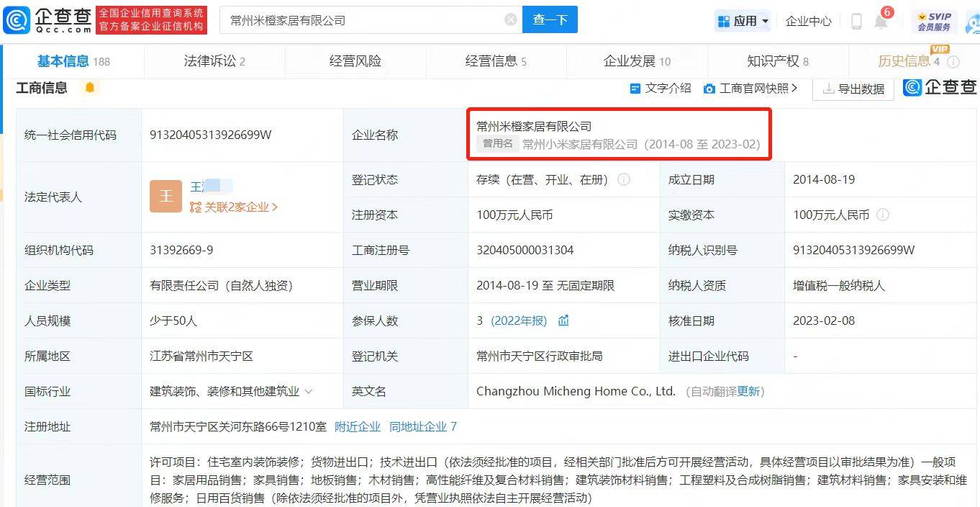The image size is (980, 507).
Task: Expand the 应用 dropdown
Action: point(744,21)
